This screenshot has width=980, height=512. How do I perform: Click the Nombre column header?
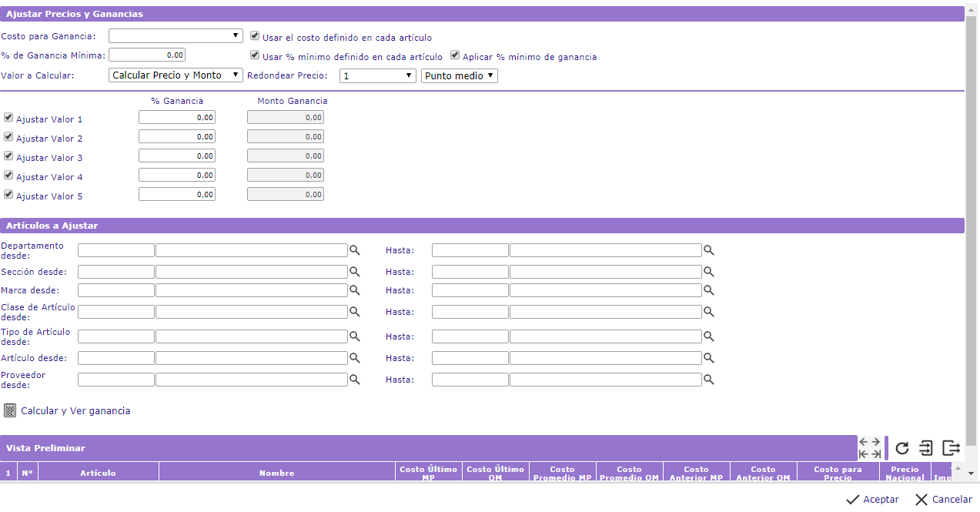pyautogui.click(x=276, y=473)
